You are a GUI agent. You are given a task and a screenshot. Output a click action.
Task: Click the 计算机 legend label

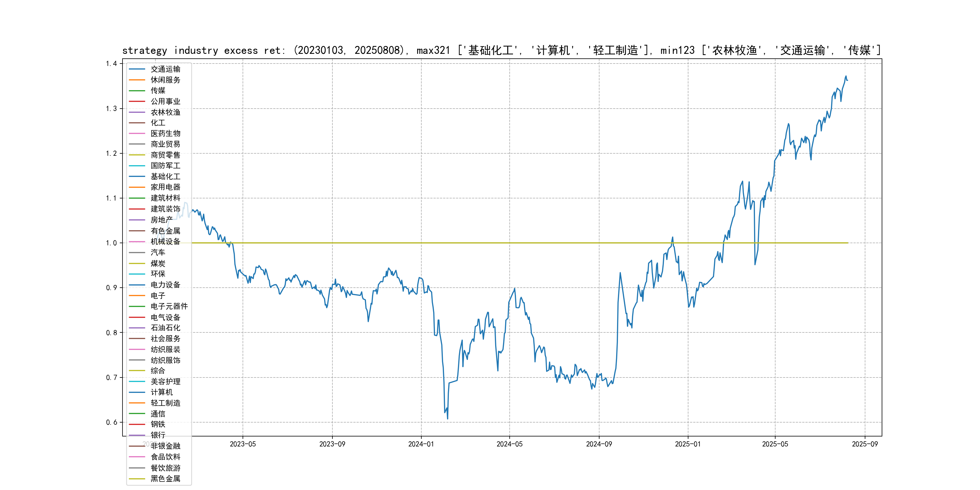(161, 392)
